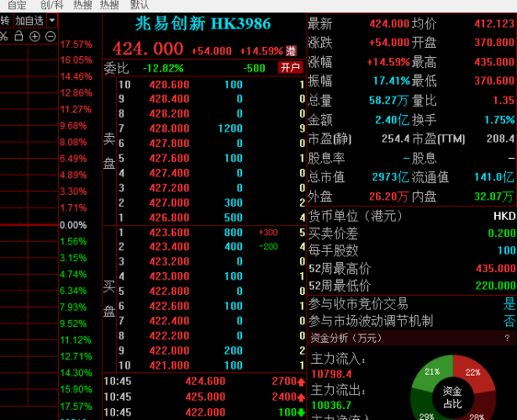Click the 市盈(静) value 254.4

click(x=395, y=139)
